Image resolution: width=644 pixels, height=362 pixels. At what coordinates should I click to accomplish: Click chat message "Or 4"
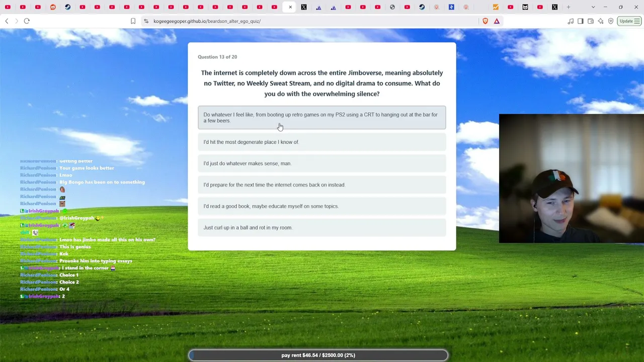tap(64, 289)
